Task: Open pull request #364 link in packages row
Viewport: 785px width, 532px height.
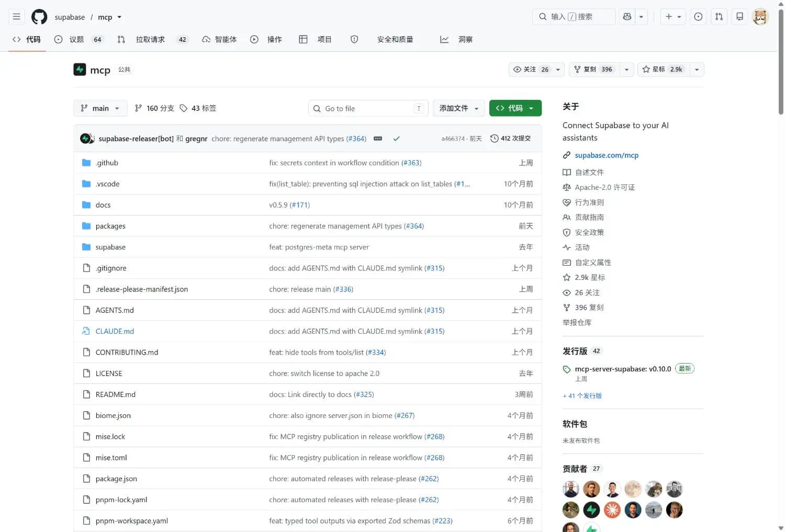Action: [414, 226]
